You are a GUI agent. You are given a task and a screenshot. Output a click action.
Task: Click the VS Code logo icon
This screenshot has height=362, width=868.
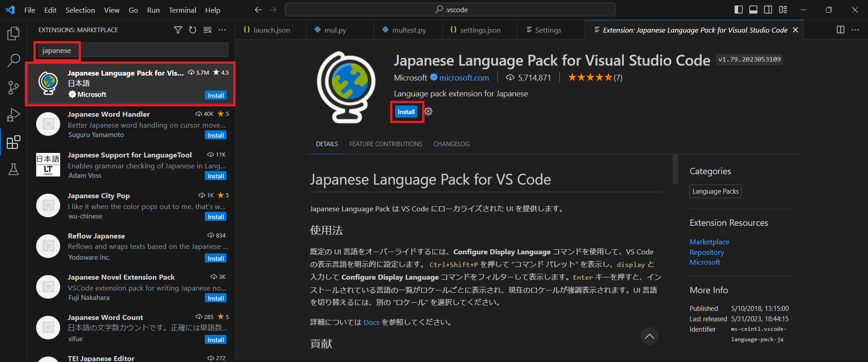[10, 10]
